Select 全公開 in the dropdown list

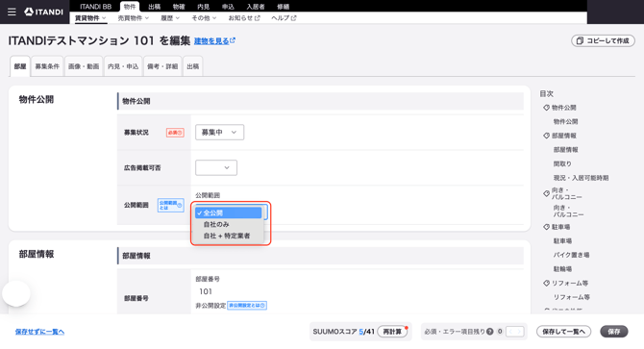pos(229,212)
